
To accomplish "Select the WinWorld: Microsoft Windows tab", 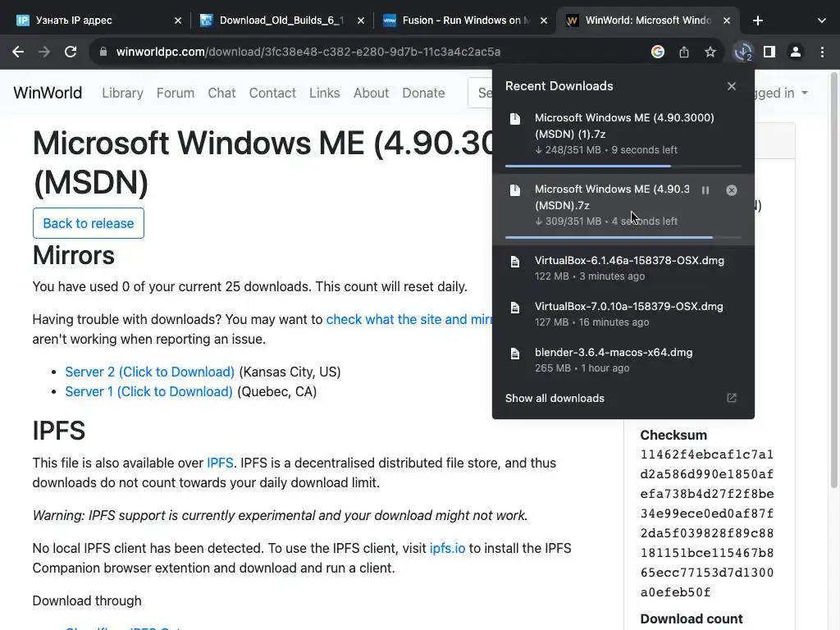I will point(648,21).
